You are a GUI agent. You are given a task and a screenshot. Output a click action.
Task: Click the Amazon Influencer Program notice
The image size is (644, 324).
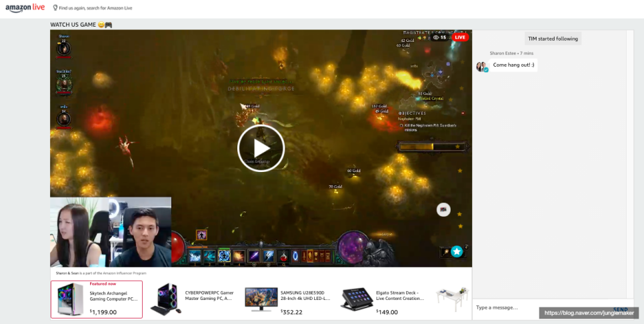[101, 273]
